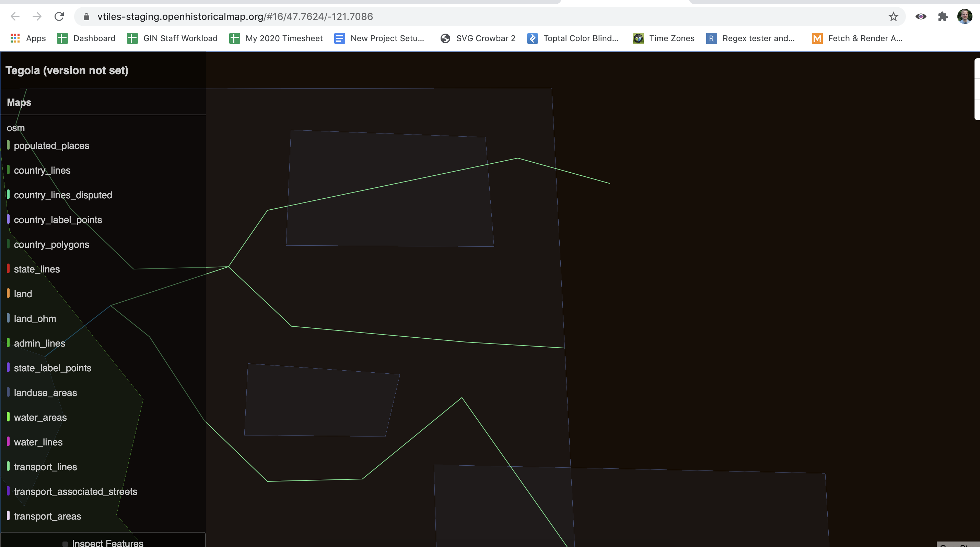The height and width of the screenshot is (547, 980).
Task: Reload the current page
Action: click(x=59, y=16)
